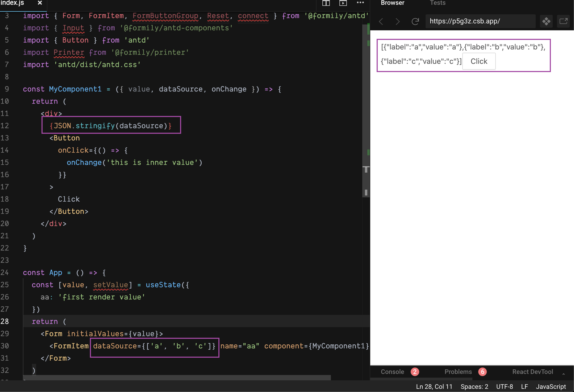574x392 pixels.
Task: Click the closing </Button> tag
Action: click(69, 211)
